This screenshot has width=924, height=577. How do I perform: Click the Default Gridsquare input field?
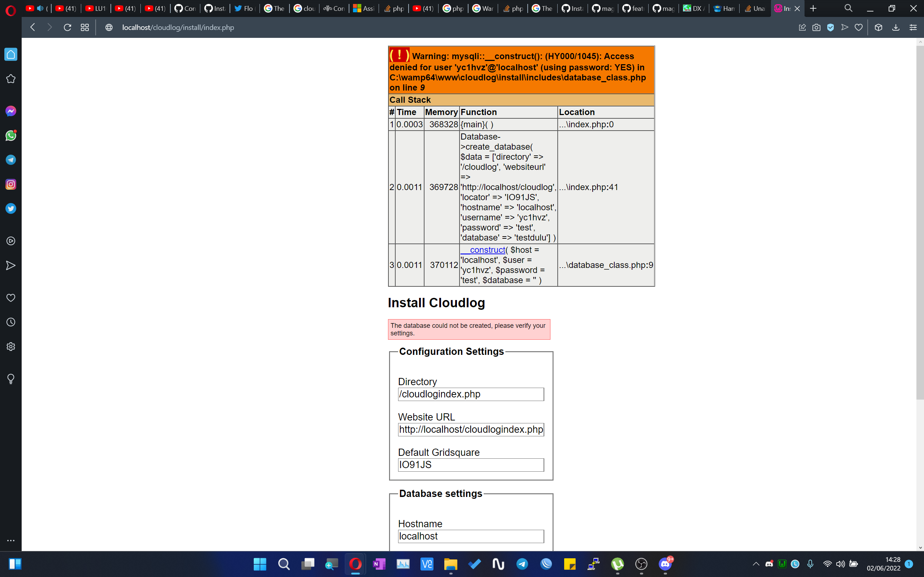point(471,465)
